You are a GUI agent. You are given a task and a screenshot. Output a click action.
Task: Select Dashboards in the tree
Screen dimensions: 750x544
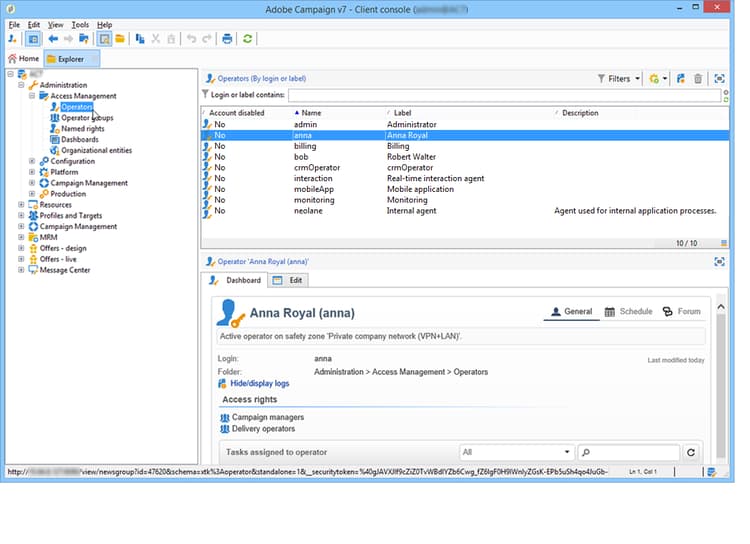click(x=79, y=139)
